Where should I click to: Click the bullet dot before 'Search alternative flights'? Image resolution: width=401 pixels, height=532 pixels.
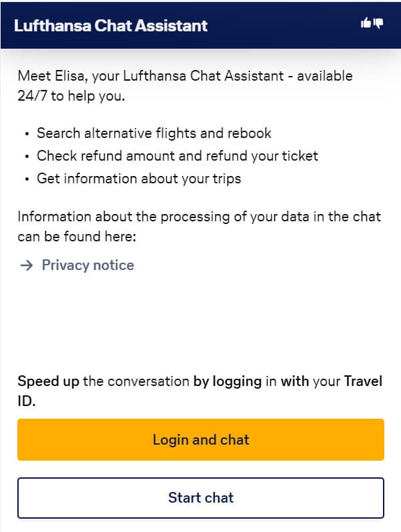(27, 134)
